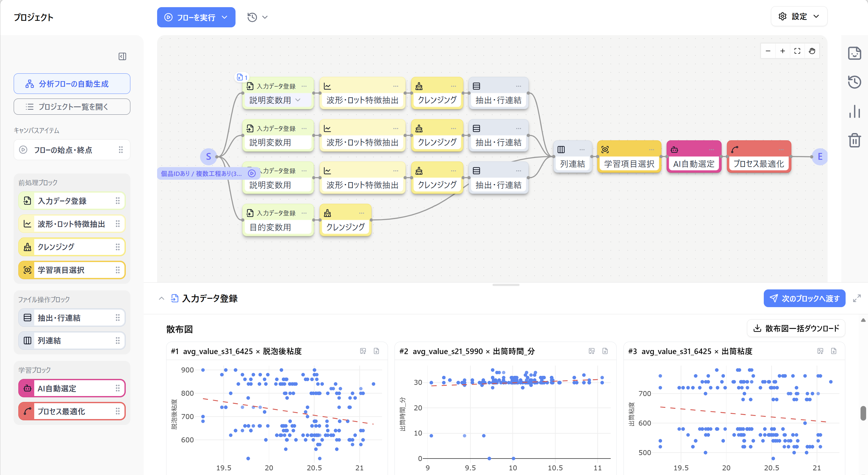Select プロセス最適化 block in sidebar palette
Viewport: 868px width, 475px height.
[72, 411]
